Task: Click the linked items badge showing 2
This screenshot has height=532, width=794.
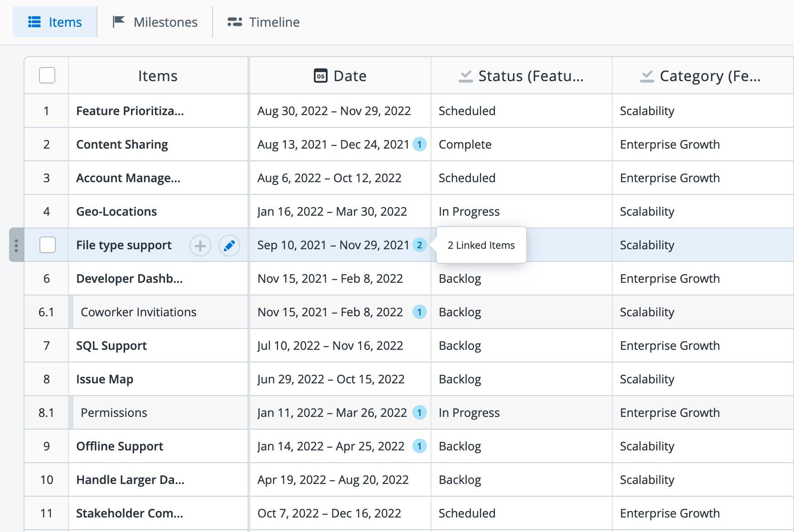Action: coord(419,245)
